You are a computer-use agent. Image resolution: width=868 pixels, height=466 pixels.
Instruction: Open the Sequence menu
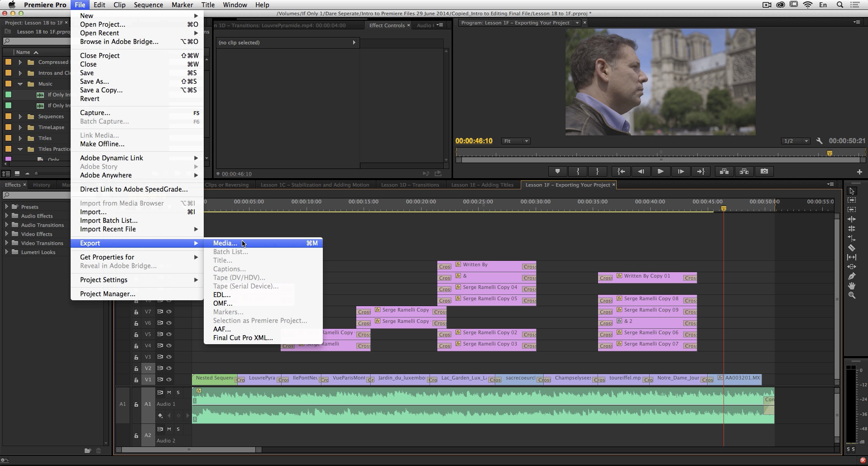148,5
